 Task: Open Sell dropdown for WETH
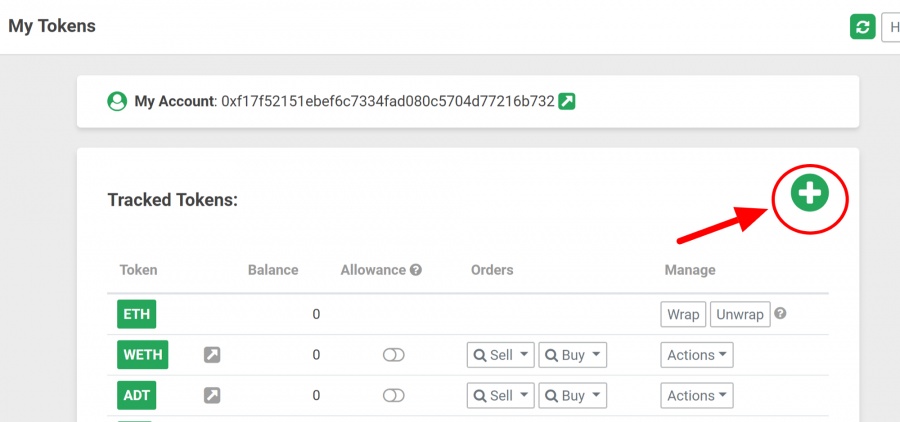point(501,355)
